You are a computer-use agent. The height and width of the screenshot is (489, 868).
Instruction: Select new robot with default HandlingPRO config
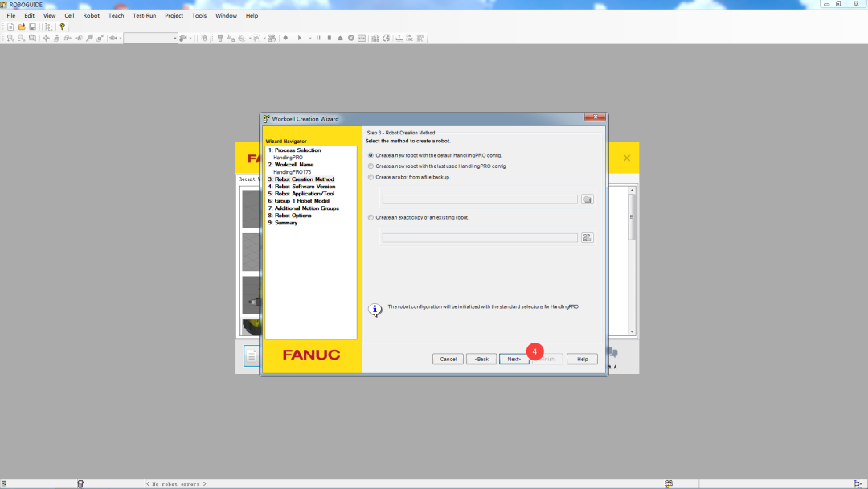coord(371,155)
